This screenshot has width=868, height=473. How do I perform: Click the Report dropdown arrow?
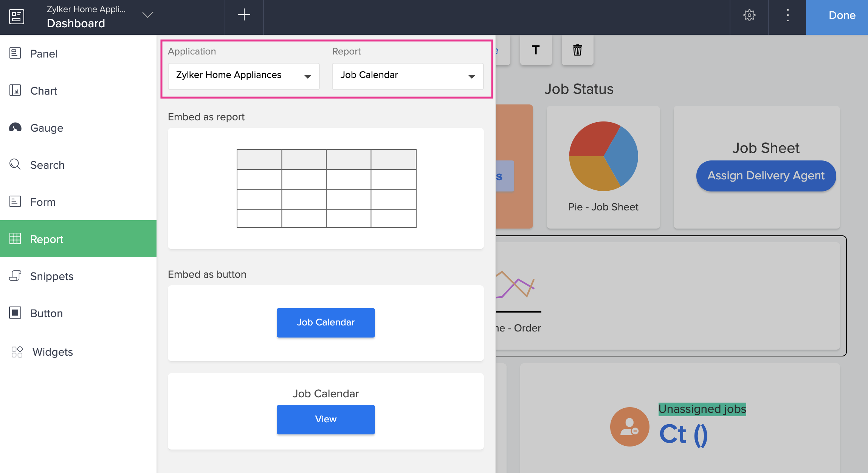471,76
